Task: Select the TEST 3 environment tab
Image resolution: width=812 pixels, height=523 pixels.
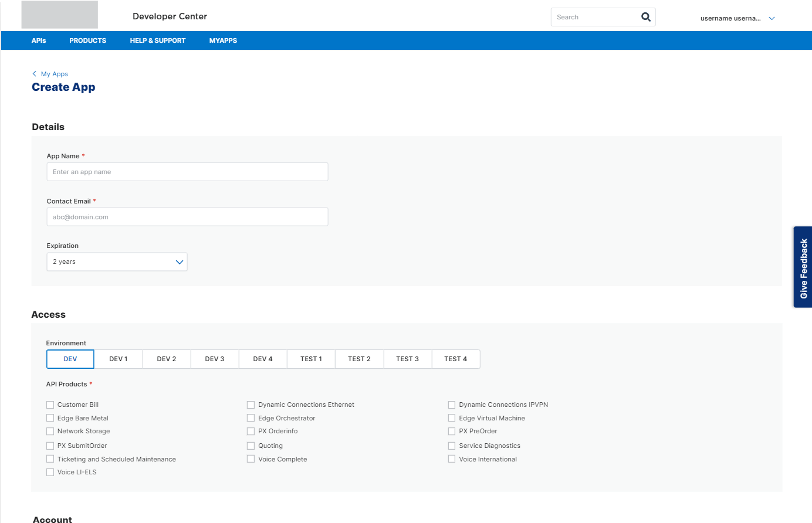Action: [x=407, y=359]
